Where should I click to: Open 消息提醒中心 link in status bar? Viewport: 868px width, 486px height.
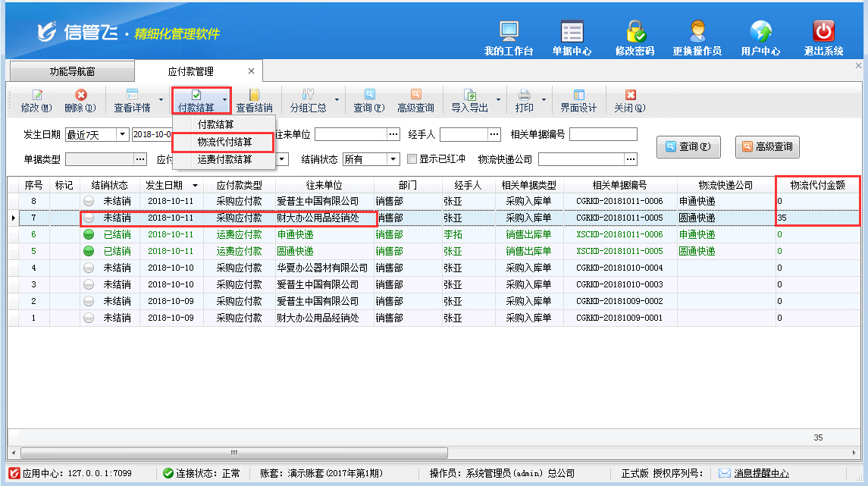pyautogui.click(x=760, y=473)
